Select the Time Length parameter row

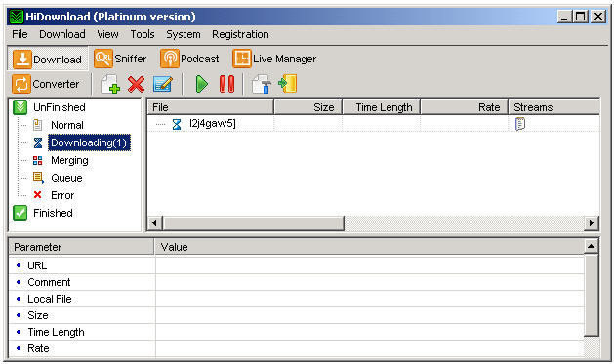coord(296,332)
